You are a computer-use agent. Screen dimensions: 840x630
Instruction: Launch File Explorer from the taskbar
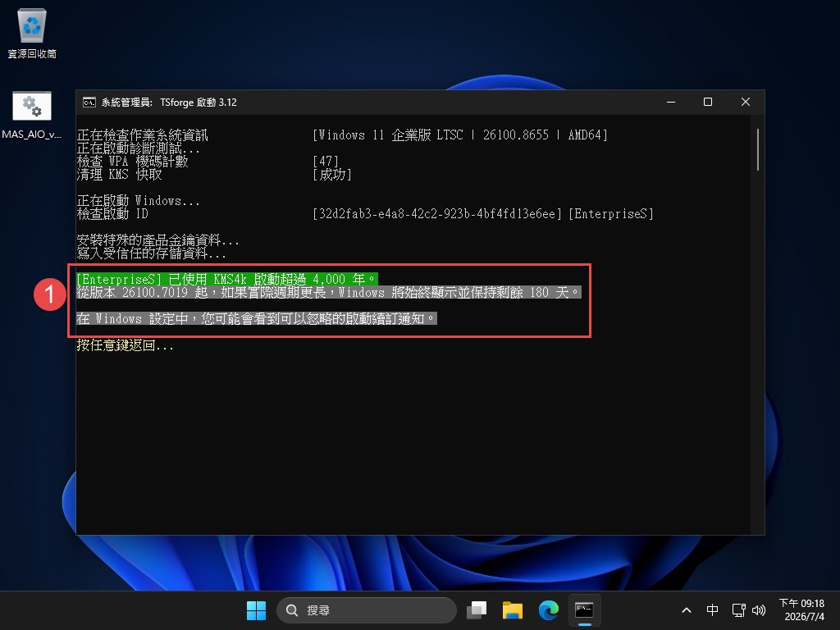point(512,610)
